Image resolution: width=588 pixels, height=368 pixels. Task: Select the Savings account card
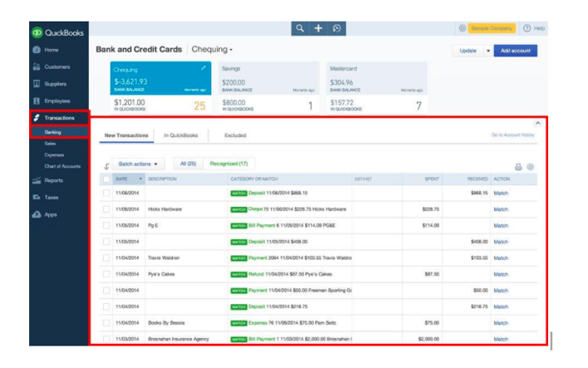click(x=269, y=88)
